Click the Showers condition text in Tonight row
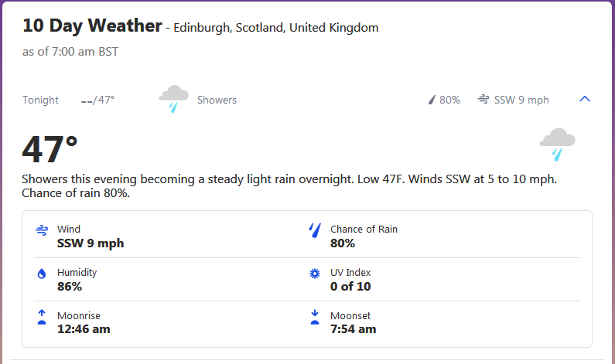 pyautogui.click(x=217, y=100)
